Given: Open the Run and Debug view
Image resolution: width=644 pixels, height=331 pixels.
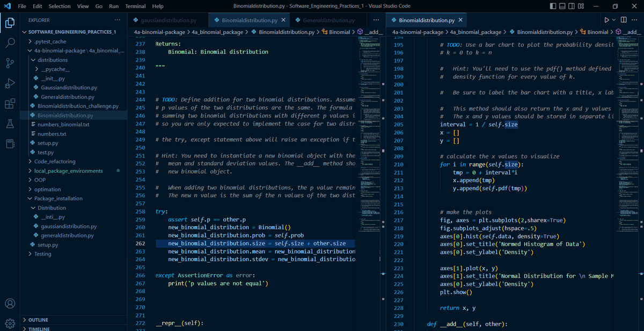Looking at the screenshot, I should point(10,83).
